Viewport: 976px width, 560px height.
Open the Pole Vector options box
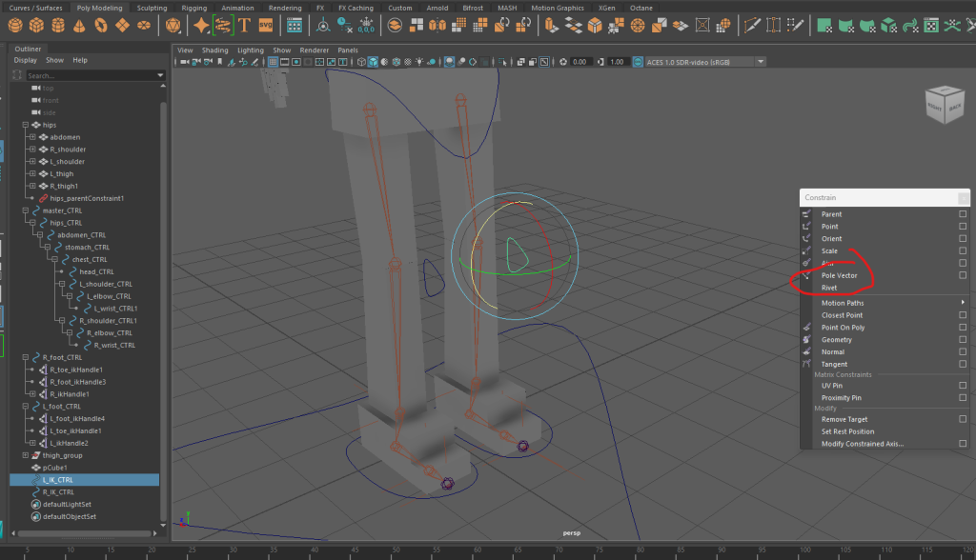[x=963, y=275]
